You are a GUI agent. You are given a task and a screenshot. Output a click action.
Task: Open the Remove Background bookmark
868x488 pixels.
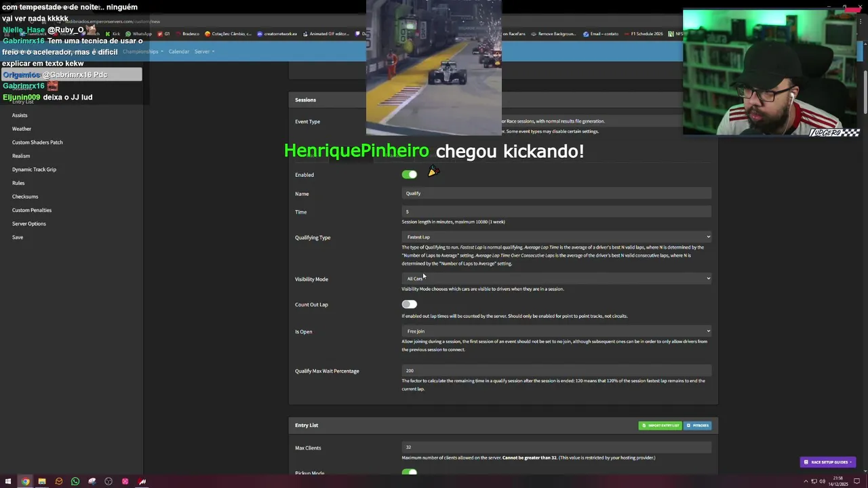pyautogui.click(x=554, y=33)
